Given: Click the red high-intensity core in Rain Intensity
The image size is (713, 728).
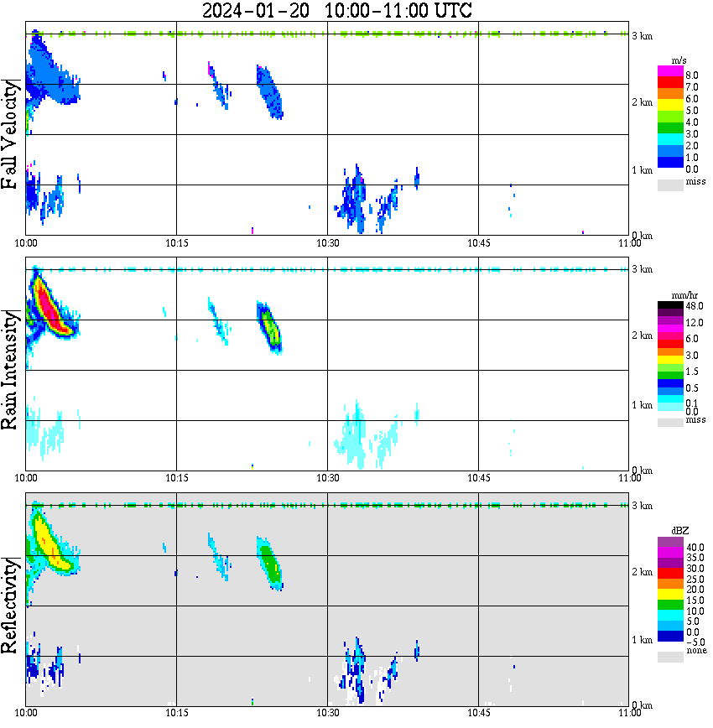Looking at the screenshot, I should tap(49, 307).
